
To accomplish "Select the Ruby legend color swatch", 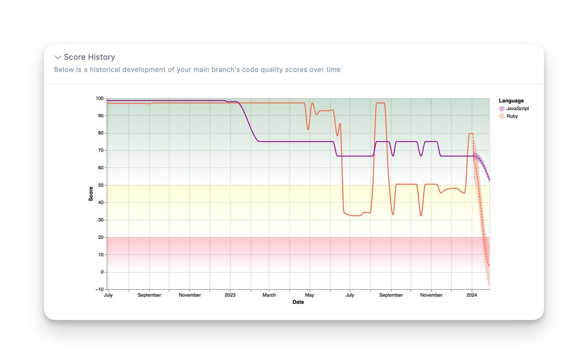I will 502,116.
